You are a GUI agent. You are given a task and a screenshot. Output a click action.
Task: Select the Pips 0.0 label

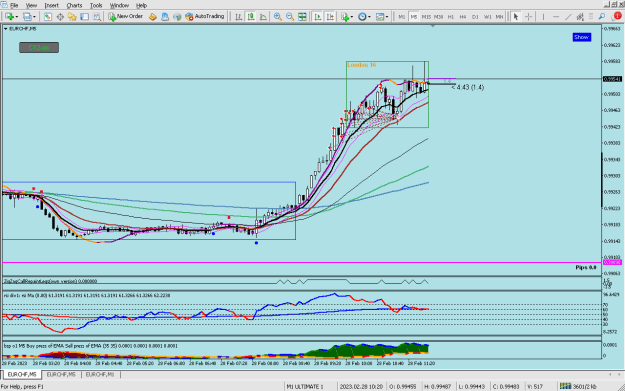586,267
